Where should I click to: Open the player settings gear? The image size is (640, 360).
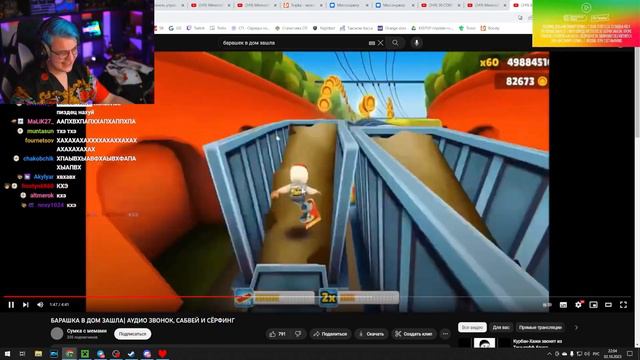[578, 304]
